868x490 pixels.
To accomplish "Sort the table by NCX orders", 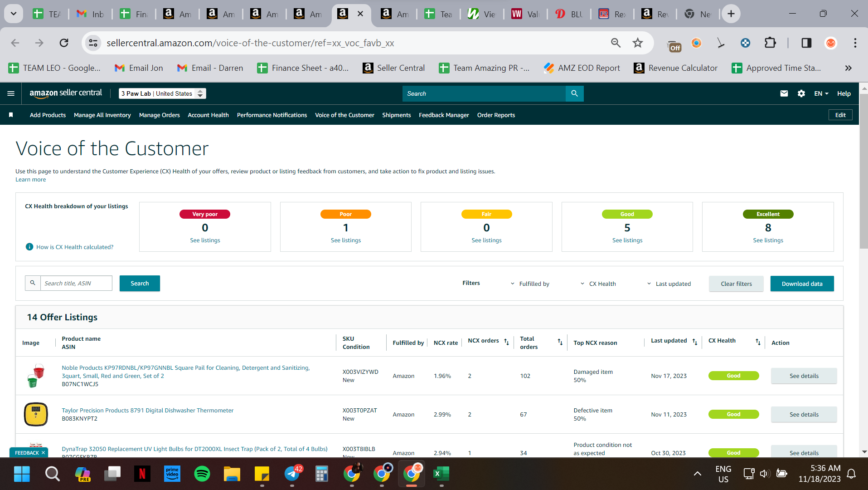I will [506, 342].
